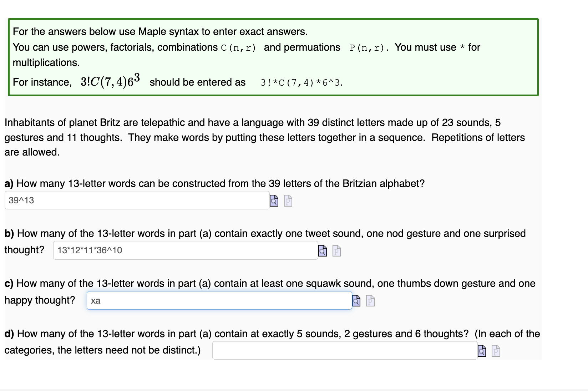The height and width of the screenshot is (391, 588).
Task: Click the grayed P document icon beside part c
Action: (x=370, y=301)
